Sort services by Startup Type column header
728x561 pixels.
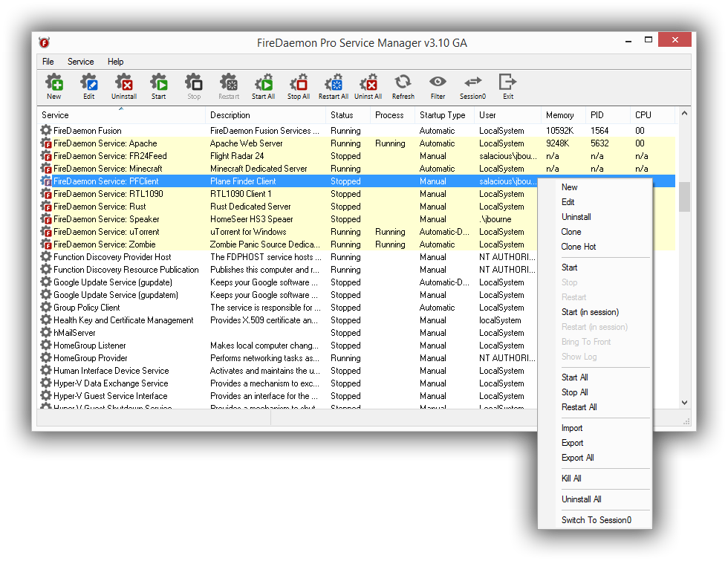[443, 115]
